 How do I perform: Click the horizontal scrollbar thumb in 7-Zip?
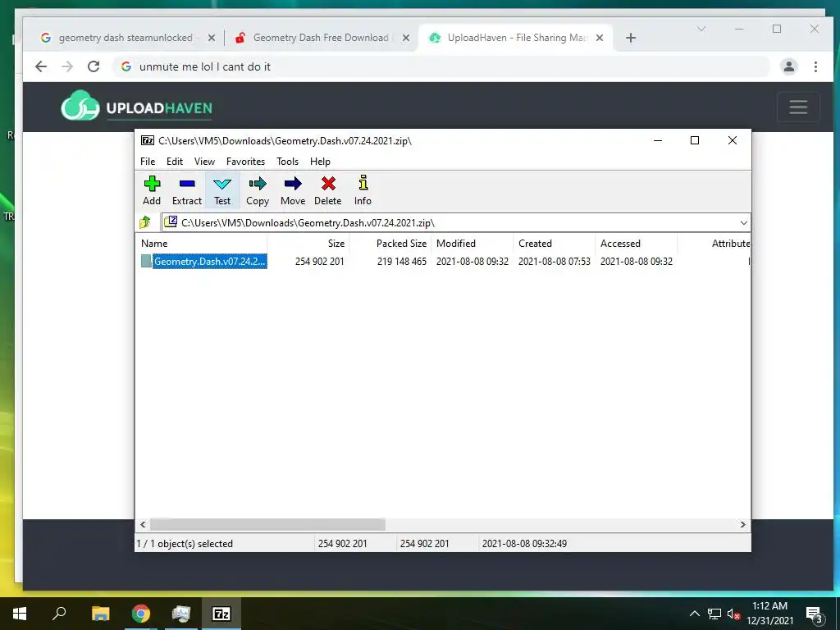(267, 524)
